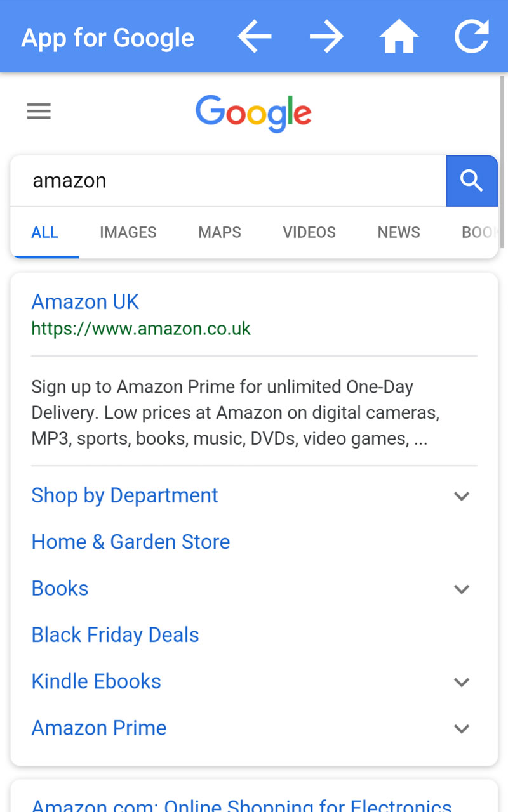This screenshot has width=508, height=812.
Task: Select the News tab
Action: (x=399, y=232)
